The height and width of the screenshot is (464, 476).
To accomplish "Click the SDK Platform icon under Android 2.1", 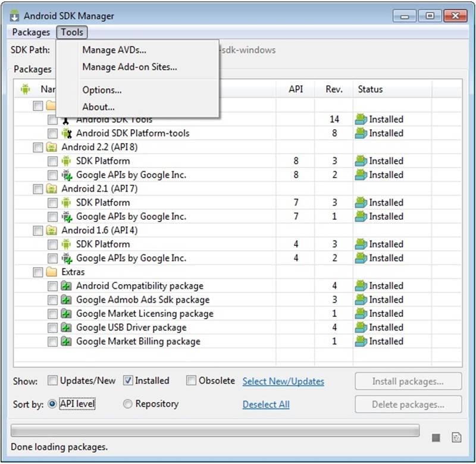I will (x=66, y=203).
